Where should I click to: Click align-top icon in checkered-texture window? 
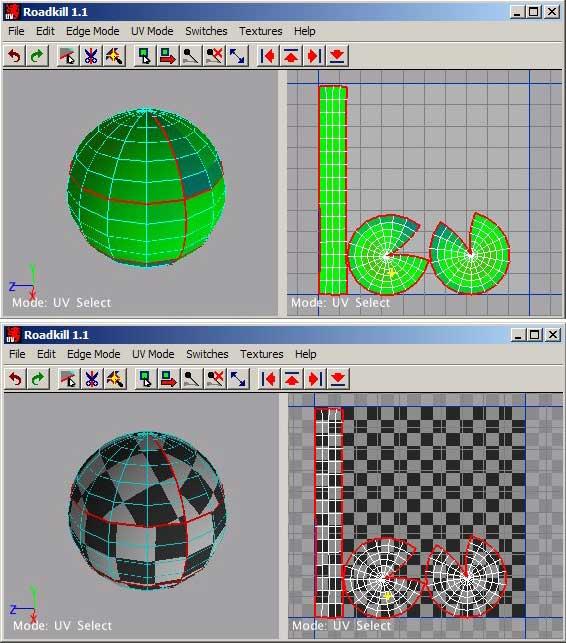point(292,379)
